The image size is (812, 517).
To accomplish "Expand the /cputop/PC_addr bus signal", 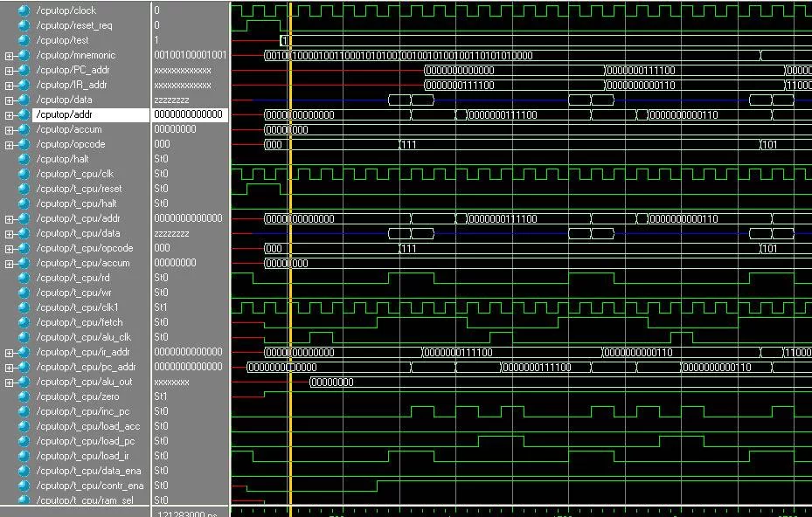I will pos(9,71).
